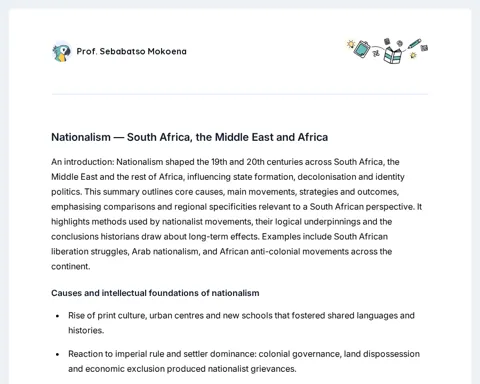Click the teal pencil illustration icon
The height and width of the screenshot is (384, 480).
[x=414, y=43]
